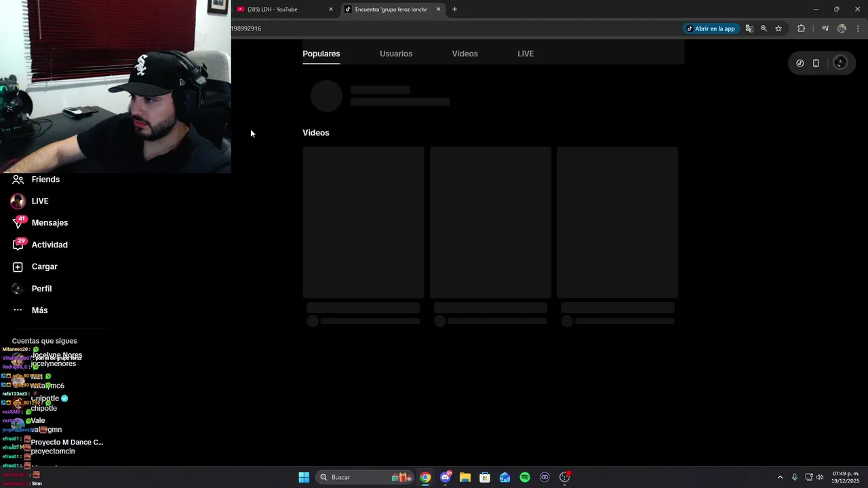Open Microsoft Store from the taskbar
868x488 pixels.
(x=485, y=477)
